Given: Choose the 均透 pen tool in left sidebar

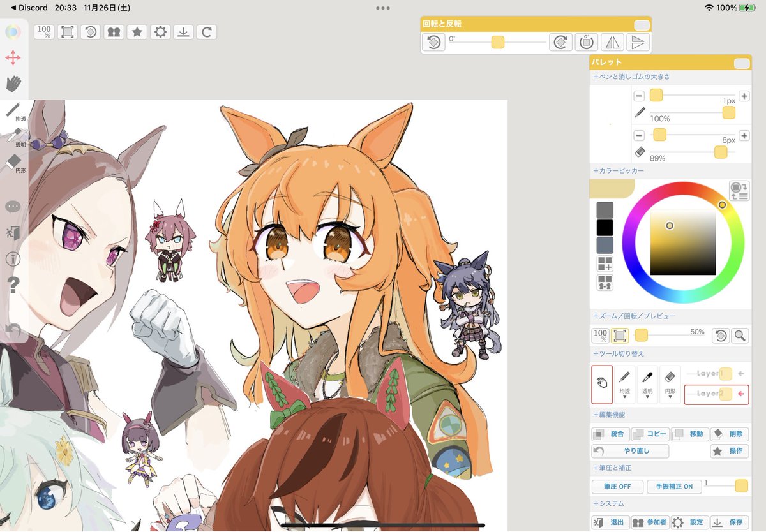Looking at the screenshot, I should [14, 111].
